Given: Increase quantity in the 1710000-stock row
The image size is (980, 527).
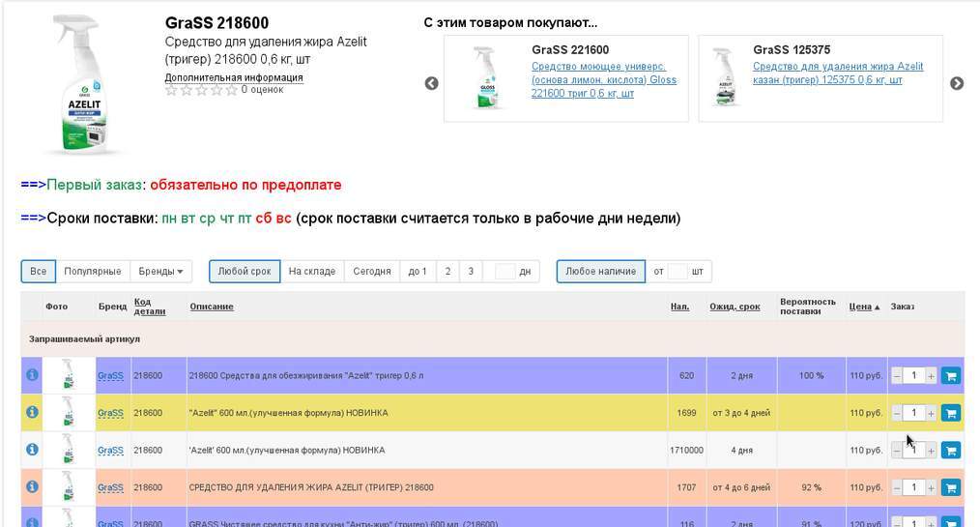Looking at the screenshot, I should point(931,450).
